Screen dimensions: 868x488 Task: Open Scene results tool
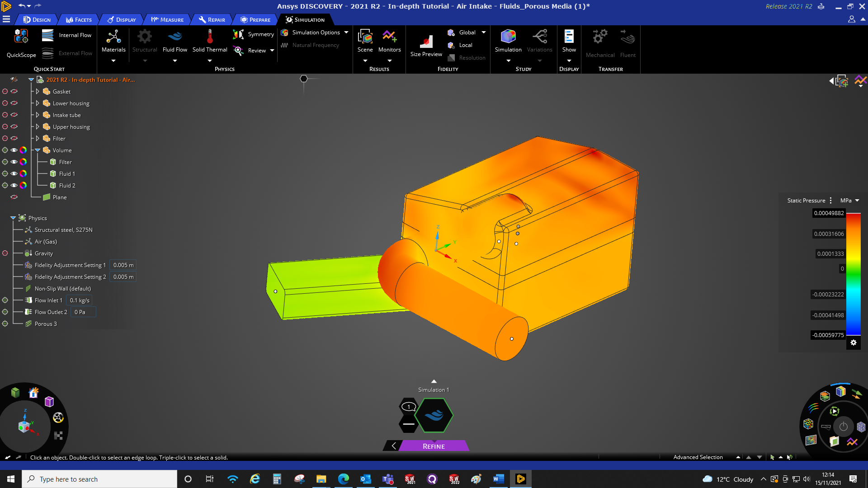point(365,42)
